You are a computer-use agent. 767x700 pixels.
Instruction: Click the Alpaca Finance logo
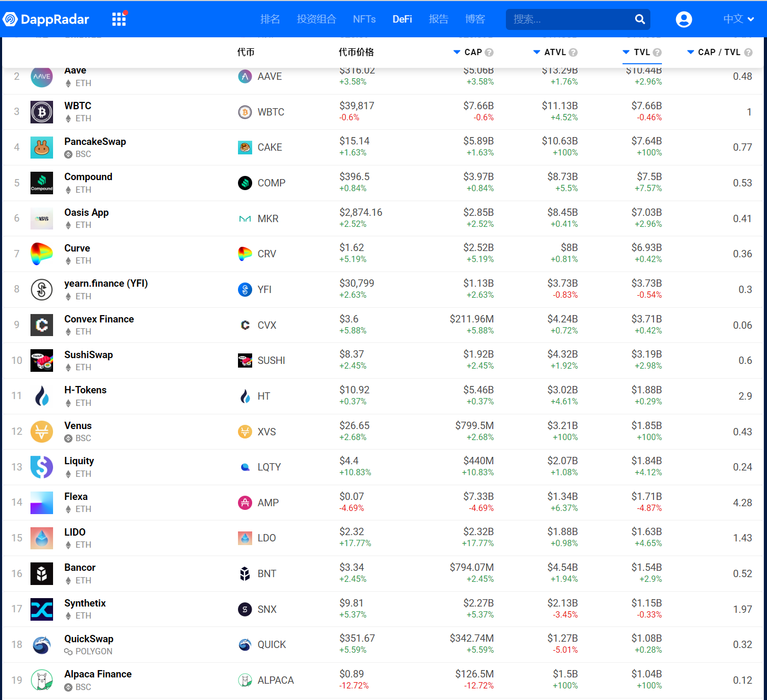click(42, 681)
